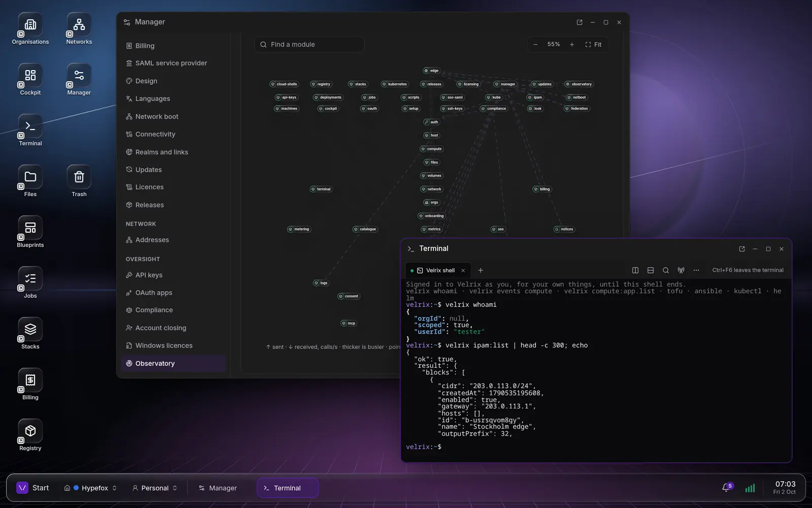Click the terminal split-rows icon
812x508 pixels.
coord(651,270)
